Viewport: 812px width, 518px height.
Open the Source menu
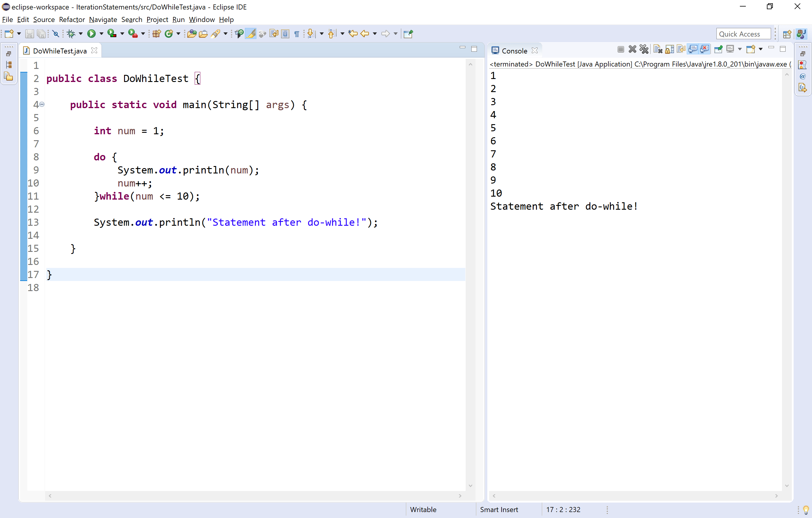44,19
